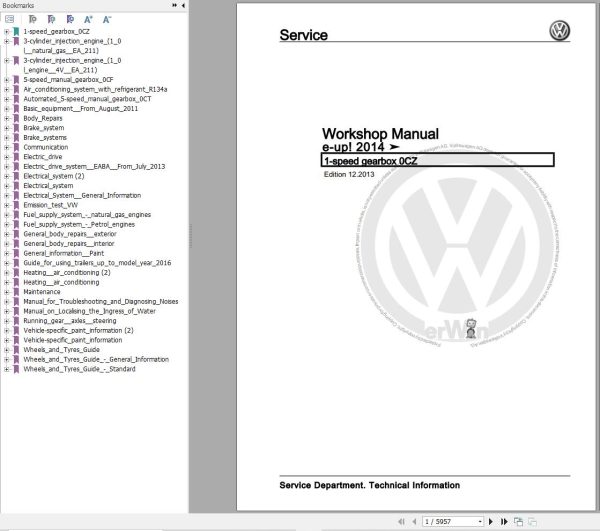Expand the Automated_5-speed_manual_gearbox_0CT bookmark

coord(6,99)
